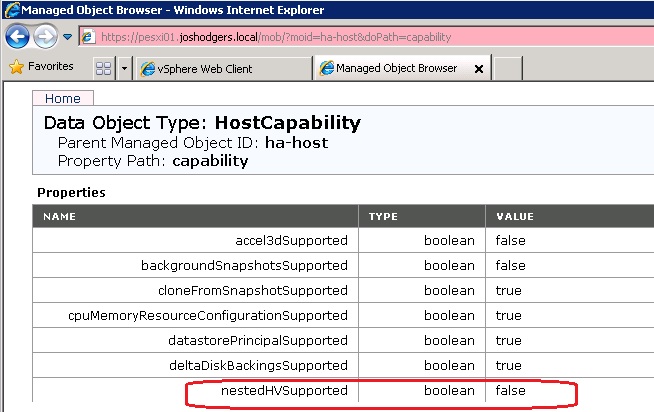Select the Managed Object Browser tab
Viewport: 654px width, 412px height.
coord(396,69)
